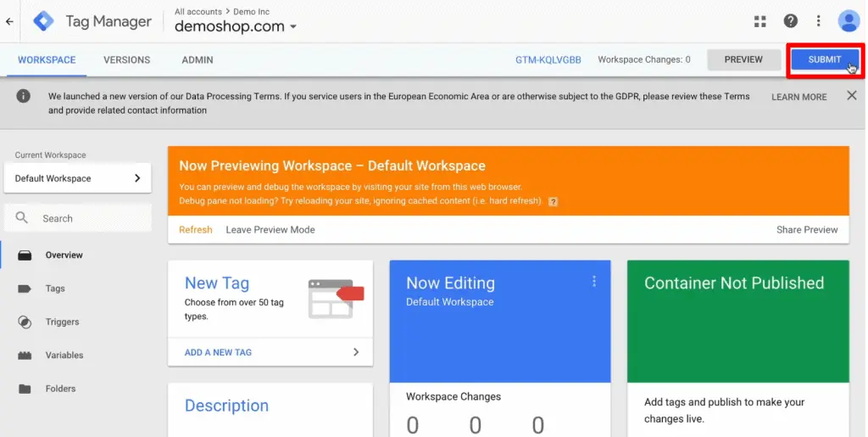
Task: Open the Now Editing card three-dot menu
Action: tap(594, 282)
